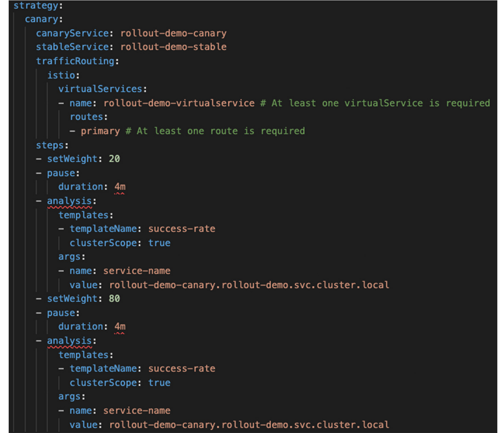Click the second 'templates' key near bottom
This screenshot has width=504, height=433.
coord(84,355)
